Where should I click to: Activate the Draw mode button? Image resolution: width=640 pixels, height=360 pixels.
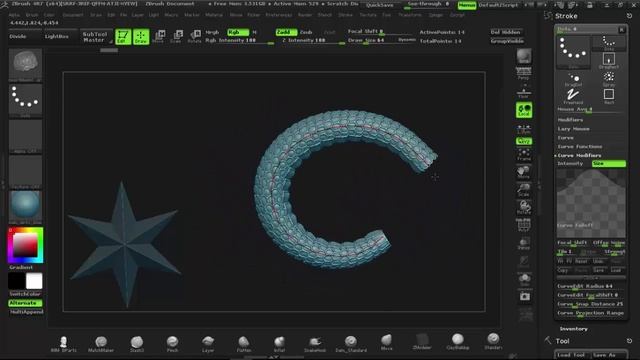coord(141,36)
